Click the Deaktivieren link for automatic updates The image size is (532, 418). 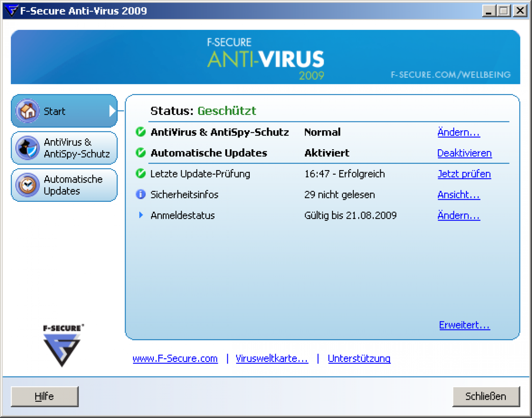[x=464, y=153]
